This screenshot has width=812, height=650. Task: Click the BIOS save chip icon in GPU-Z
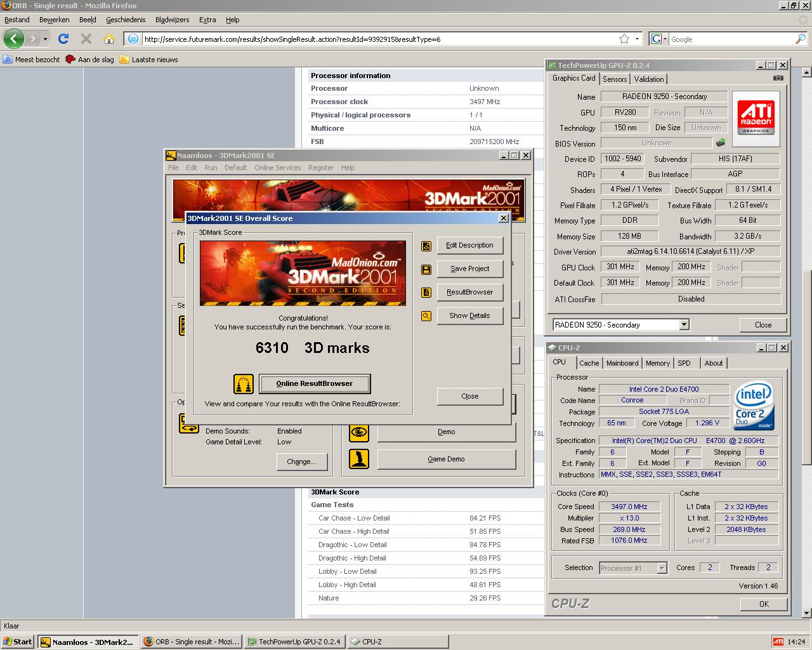coord(721,143)
